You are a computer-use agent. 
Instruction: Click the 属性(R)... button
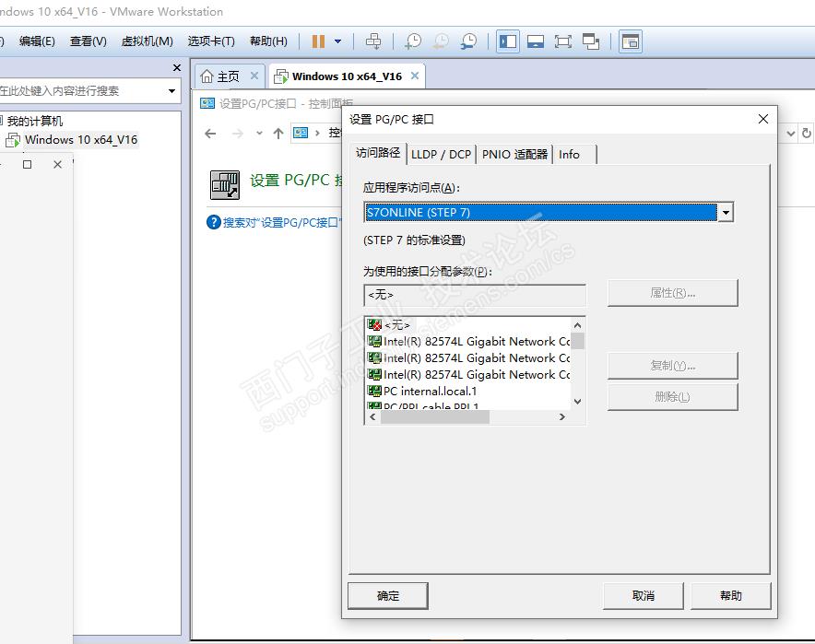tap(673, 293)
